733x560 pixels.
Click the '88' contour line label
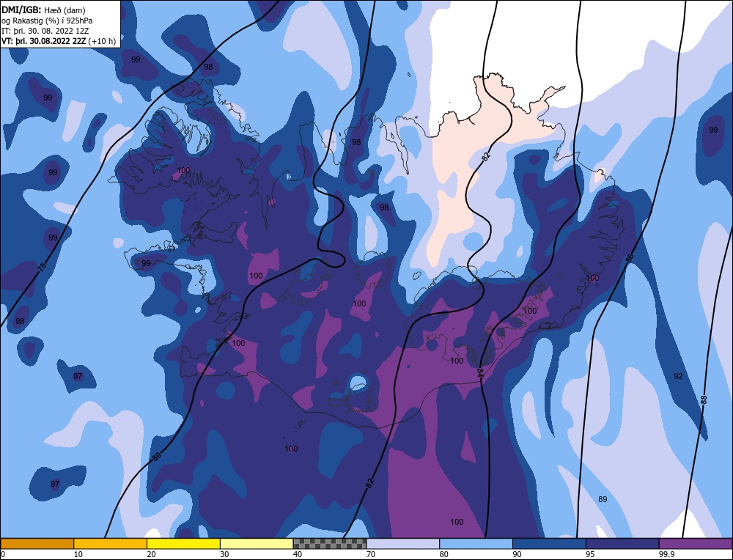pyautogui.click(x=704, y=399)
